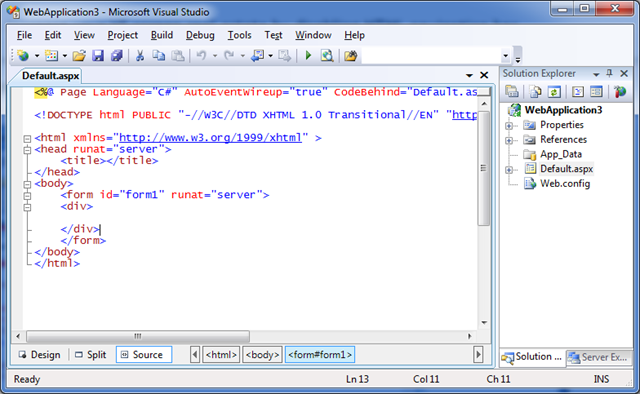Screen dimensions: 640x394
Task: Open the New Project dropdown arrow
Action: coord(37,56)
